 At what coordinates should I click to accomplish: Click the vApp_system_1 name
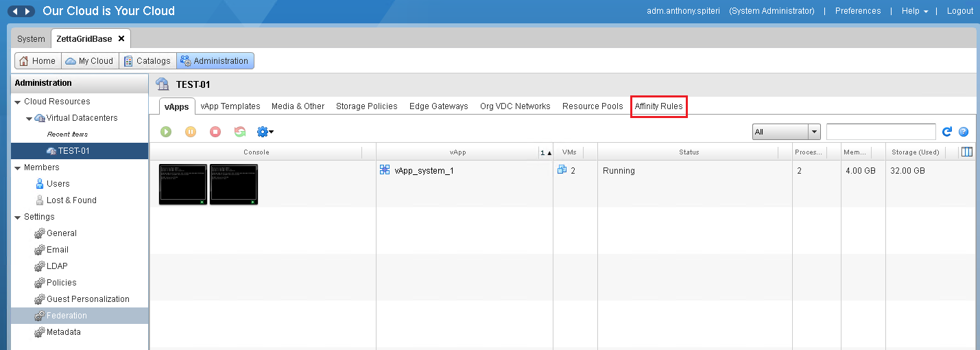(x=424, y=171)
